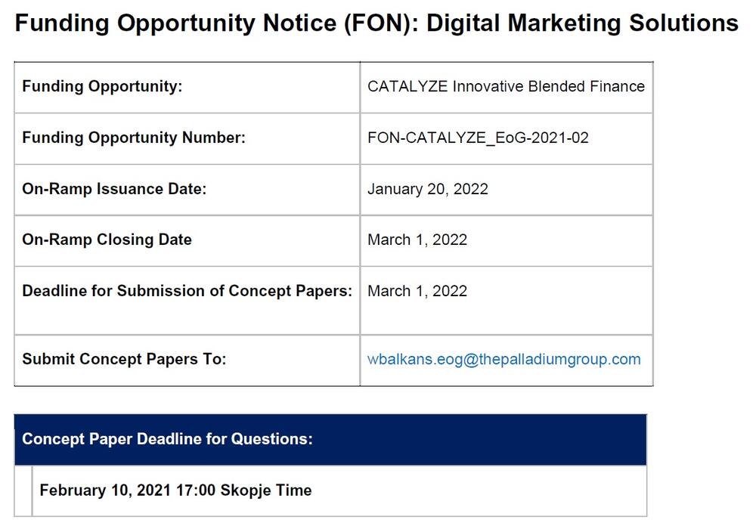Click the 'On-Ramp Issuance Date:' label
The width and height of the screenshot is (756, 532).
tap(114, 189)
